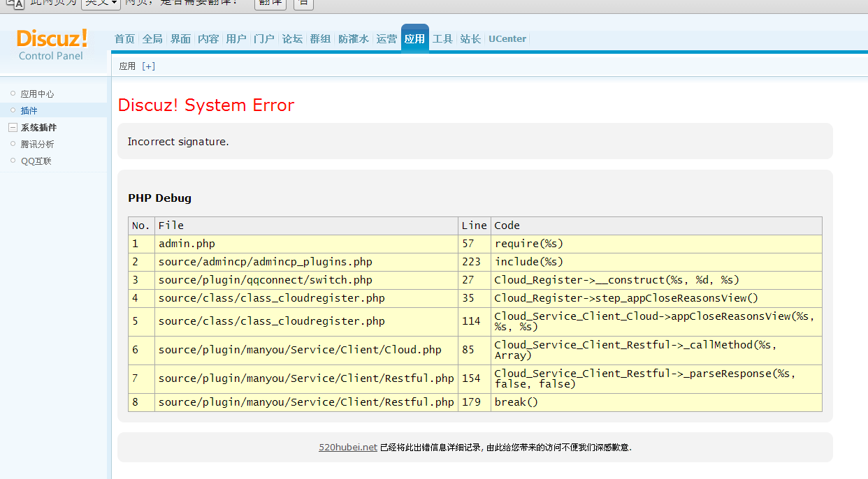Open the 腾讯分析 plugin
The height and width of the screenshot is (479, 868).
37,144
